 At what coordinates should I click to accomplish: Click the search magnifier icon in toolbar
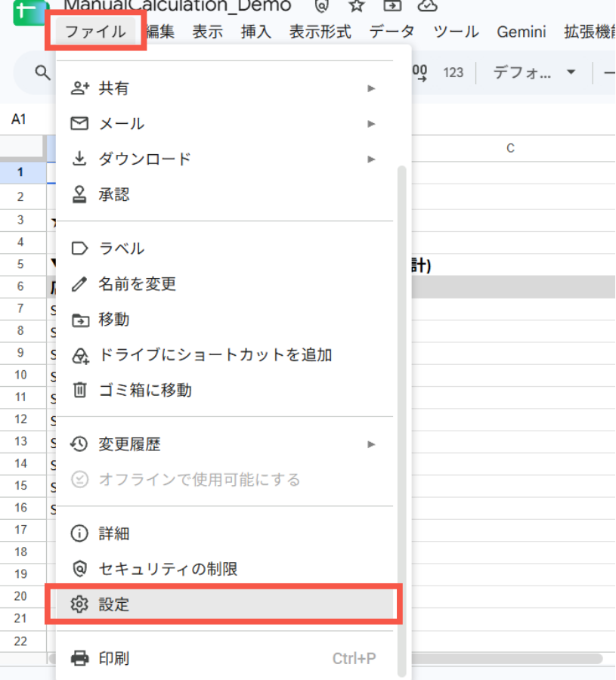coord(42,73)
